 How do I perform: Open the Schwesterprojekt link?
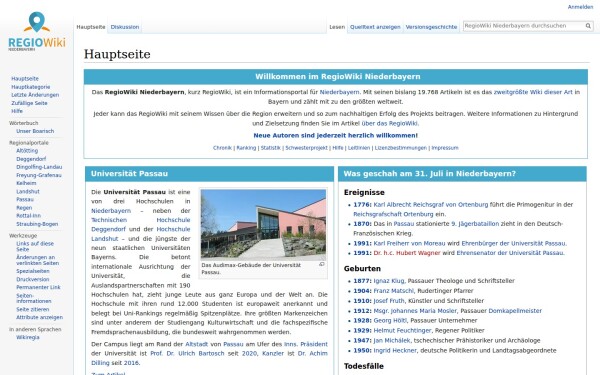click(x=307, y=148)
